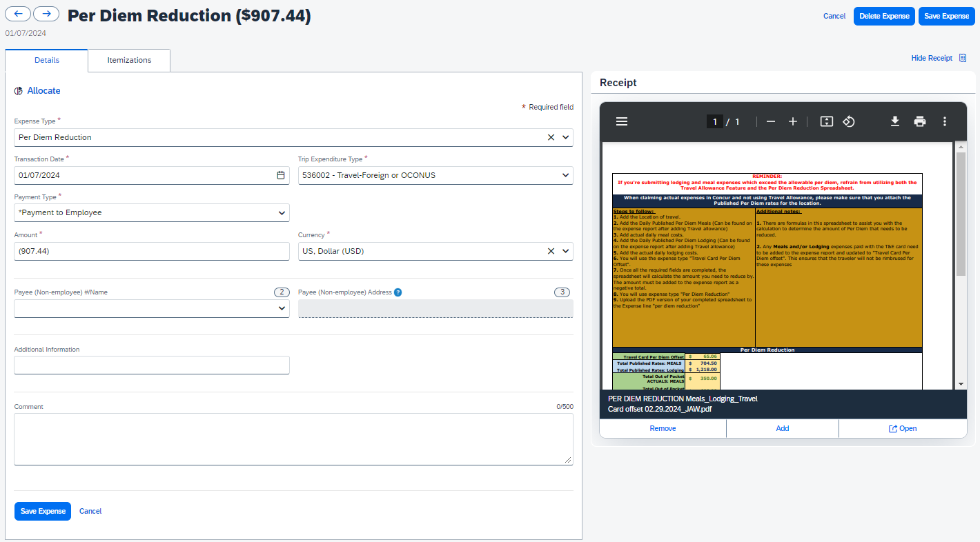Viewport: 980px width, 542px height.
Task: Go to next expense with right arrow
Action: [x=46, y=14]
